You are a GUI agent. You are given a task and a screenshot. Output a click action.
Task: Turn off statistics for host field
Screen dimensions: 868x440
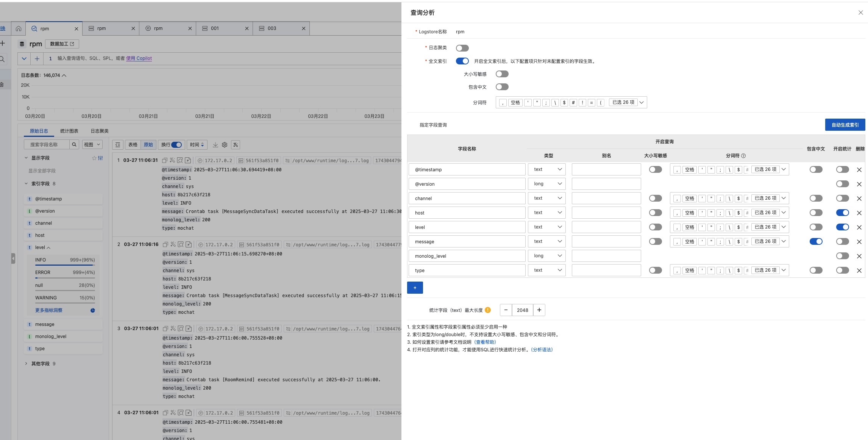[x=842, y=213]
